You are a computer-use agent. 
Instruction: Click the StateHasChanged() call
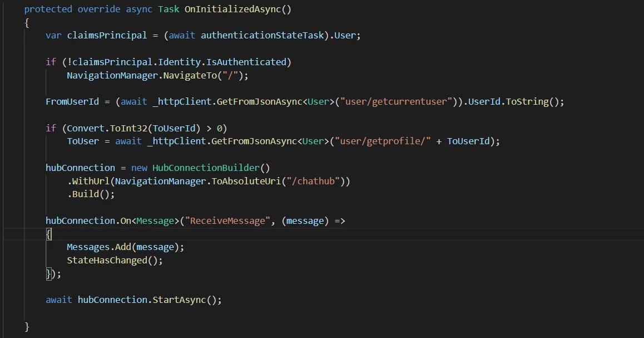coord(112,260)
